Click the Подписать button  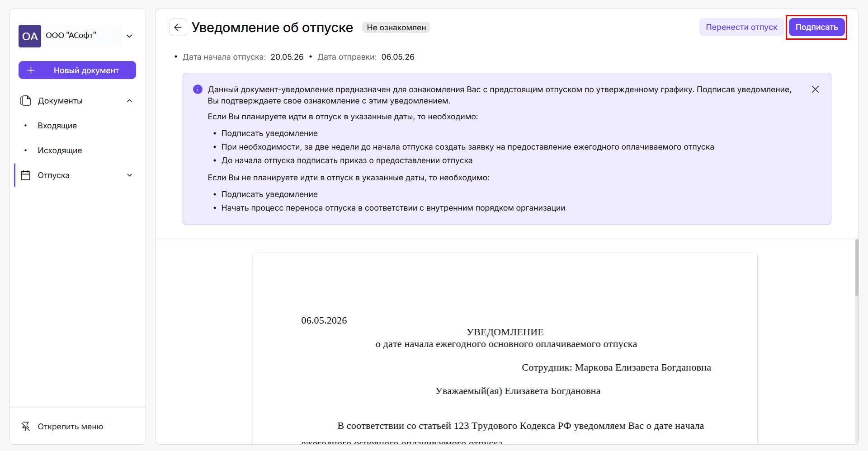point(816,27)
